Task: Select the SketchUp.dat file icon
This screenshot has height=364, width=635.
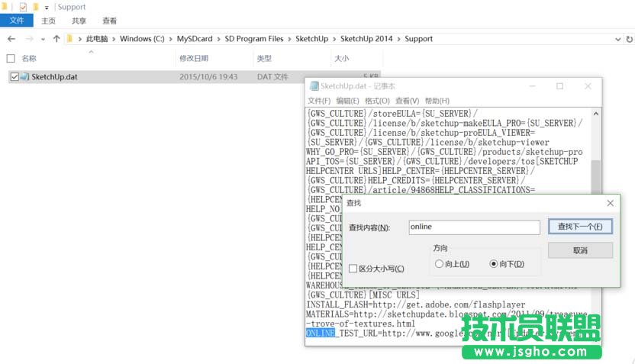Action: pos(24,76)
